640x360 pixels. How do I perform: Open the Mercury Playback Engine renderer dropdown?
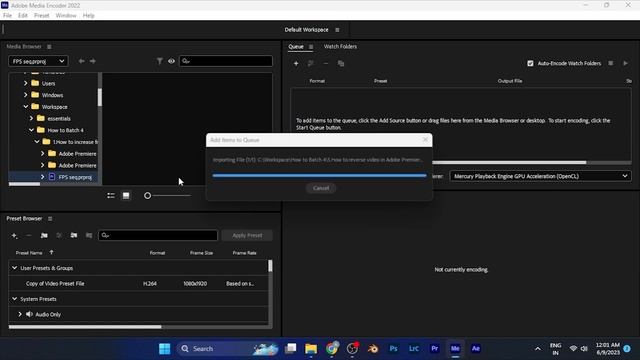[540, 176]
